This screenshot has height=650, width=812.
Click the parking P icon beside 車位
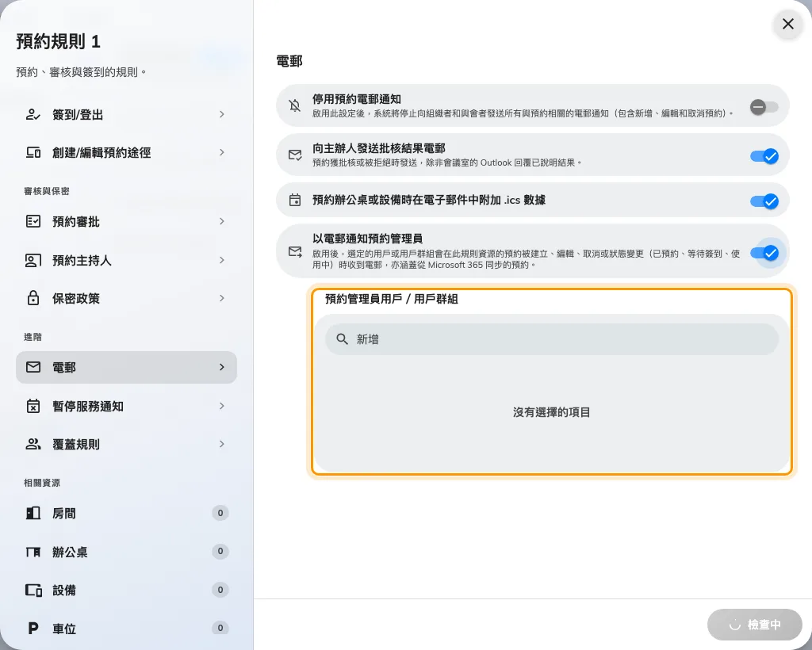coord(33,629)
